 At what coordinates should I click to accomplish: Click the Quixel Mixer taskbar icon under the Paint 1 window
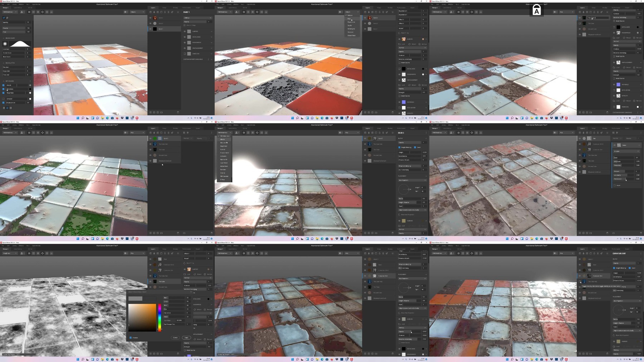(x=137, y=118)
